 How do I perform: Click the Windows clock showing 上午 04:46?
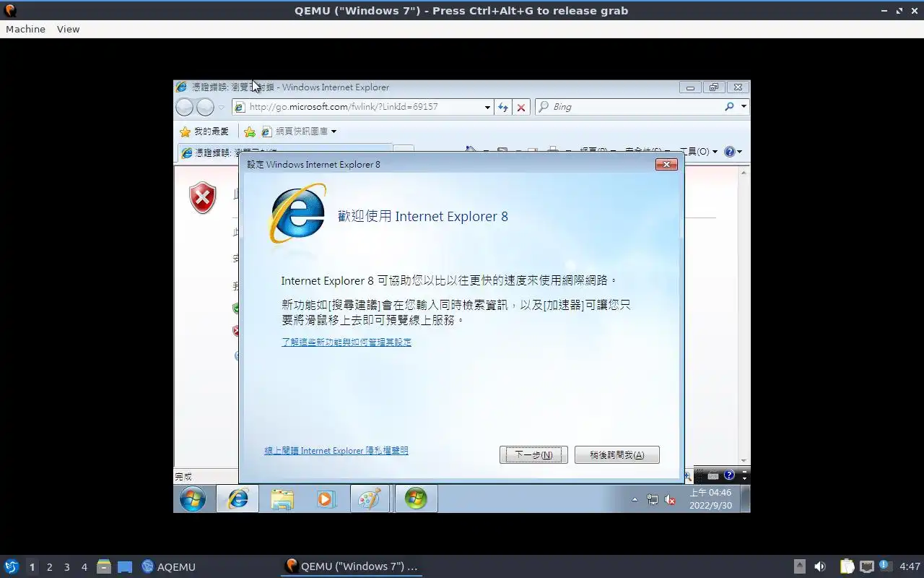pos(710,499)
